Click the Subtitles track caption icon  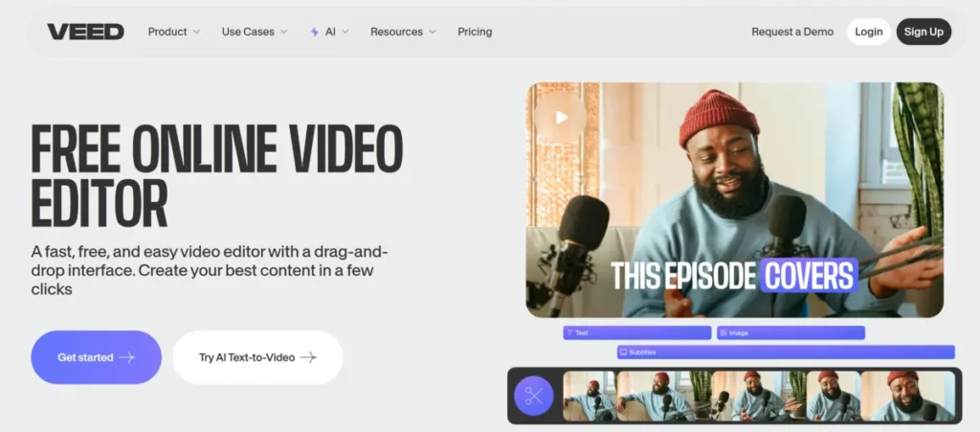click(x=623, y=352)
